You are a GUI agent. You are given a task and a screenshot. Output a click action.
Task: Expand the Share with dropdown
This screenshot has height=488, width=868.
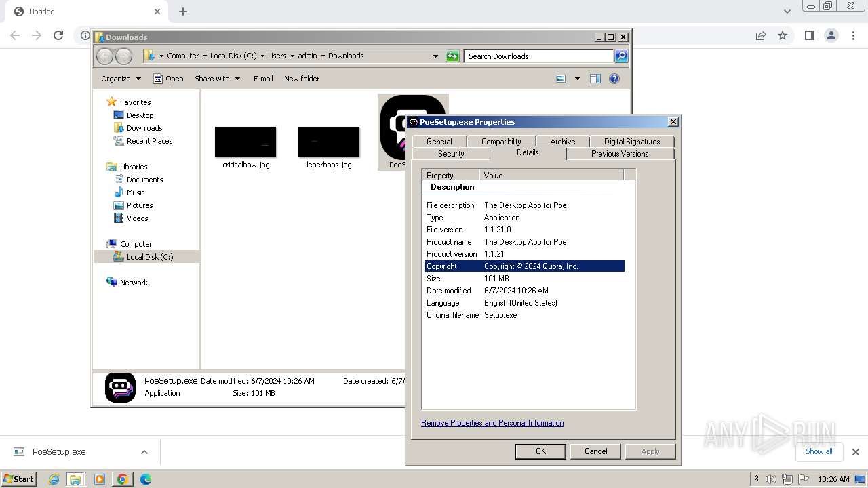tap(217, 79)
